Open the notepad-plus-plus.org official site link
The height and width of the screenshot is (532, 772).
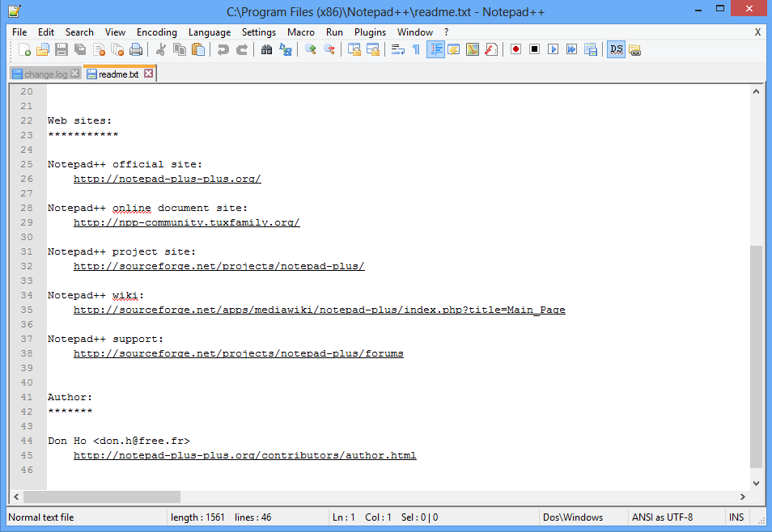[x=167, y=179]
